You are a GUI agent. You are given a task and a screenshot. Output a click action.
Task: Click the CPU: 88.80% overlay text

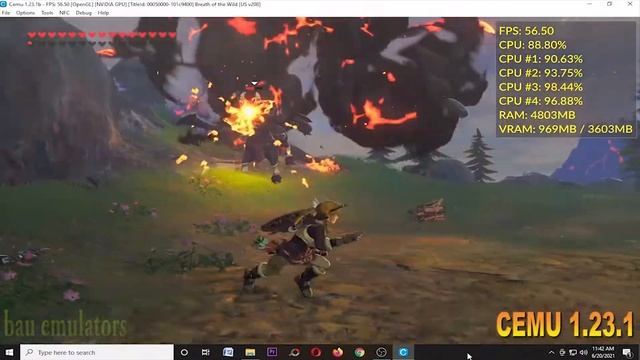[533, 45]
